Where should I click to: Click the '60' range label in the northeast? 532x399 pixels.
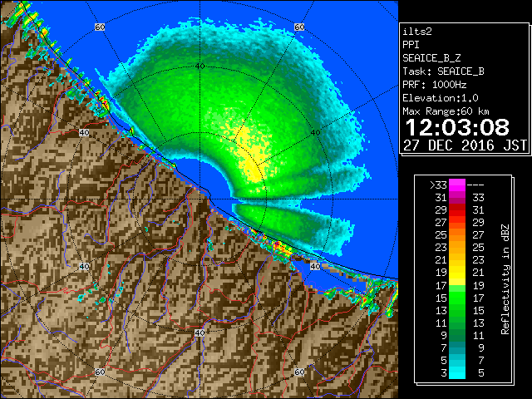tap(299, 27)
